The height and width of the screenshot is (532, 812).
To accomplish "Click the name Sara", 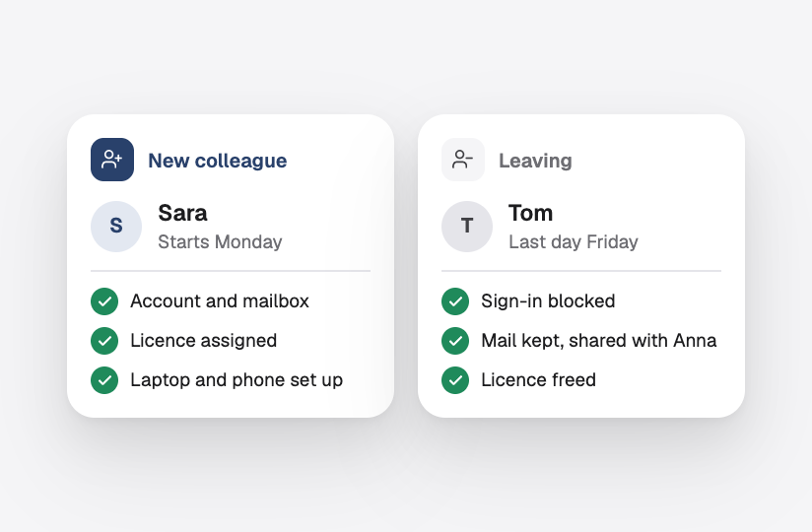I will [x=183, y=213].
